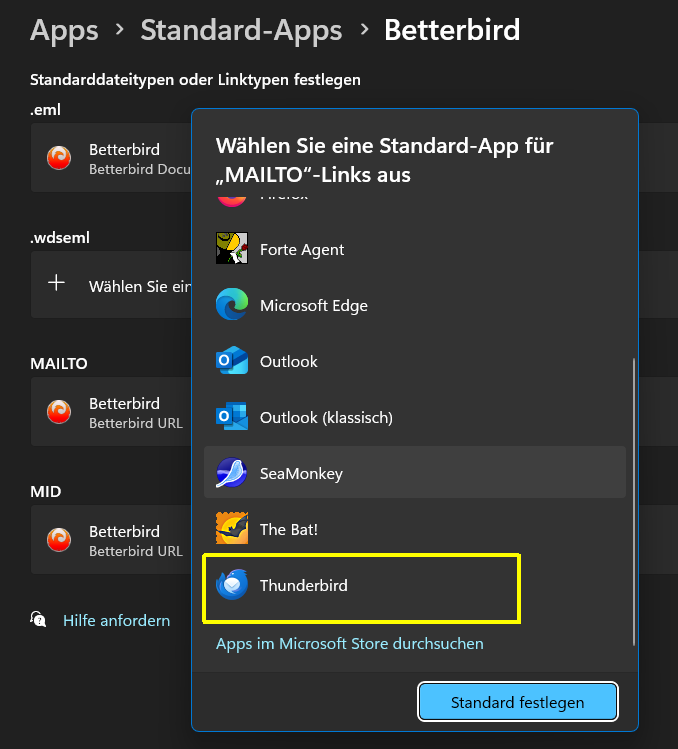Viewport: 678px width, 749px height.
Task: Pick the Outlook (klassisch) icon
Action: [x=232, y=416]
